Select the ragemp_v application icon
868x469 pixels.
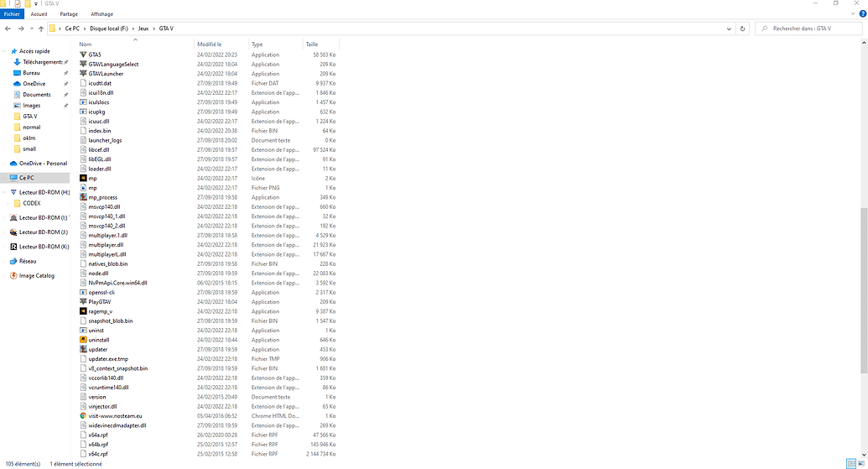click(83, 311)
